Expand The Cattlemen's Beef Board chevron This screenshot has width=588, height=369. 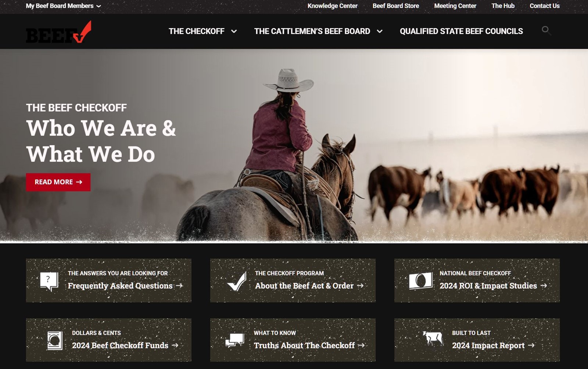380,32
